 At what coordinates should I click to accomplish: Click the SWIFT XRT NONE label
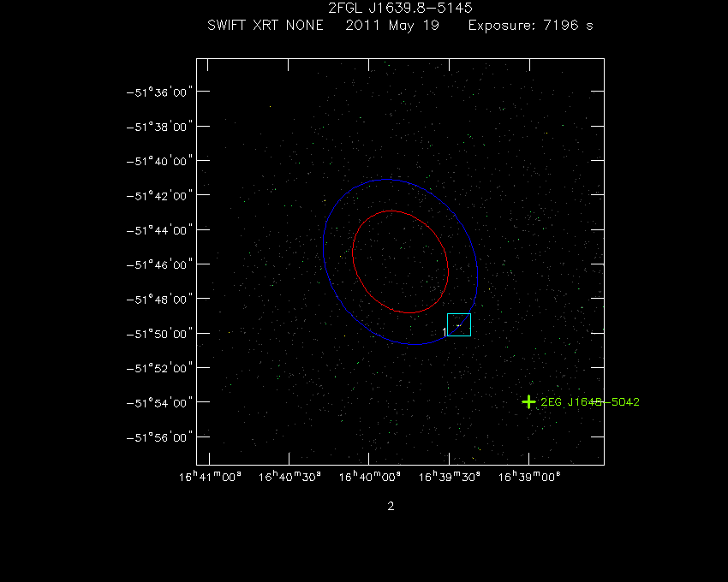266,25
